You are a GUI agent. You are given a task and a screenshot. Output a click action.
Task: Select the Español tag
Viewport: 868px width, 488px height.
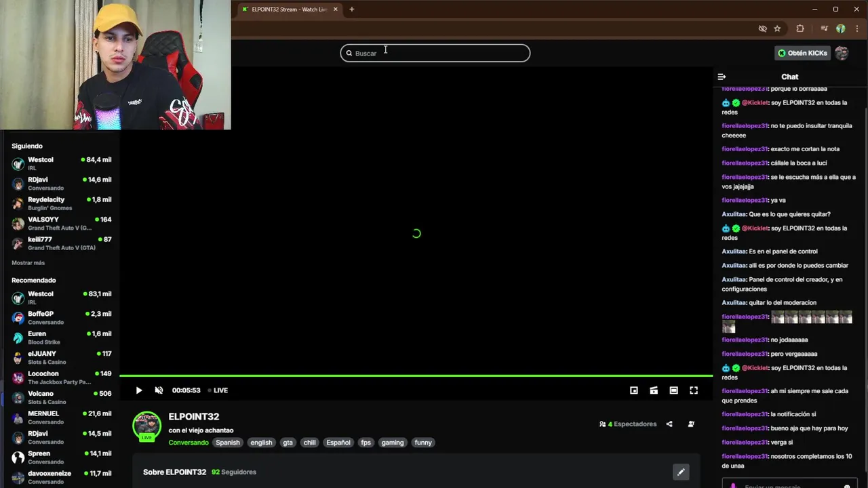click(x=338, y=443)
